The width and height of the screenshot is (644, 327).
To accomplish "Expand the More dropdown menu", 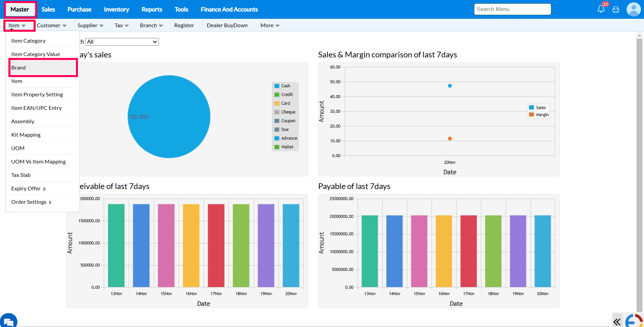I will [270, 26].
